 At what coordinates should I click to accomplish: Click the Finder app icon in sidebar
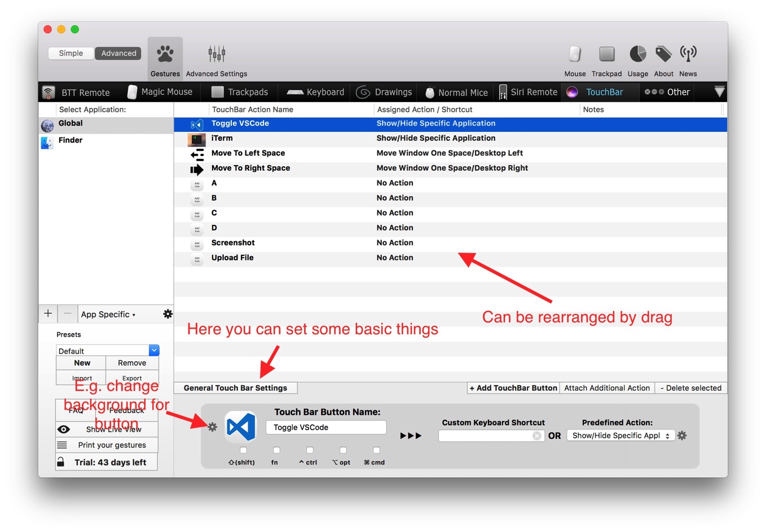[x=47, y=142]
